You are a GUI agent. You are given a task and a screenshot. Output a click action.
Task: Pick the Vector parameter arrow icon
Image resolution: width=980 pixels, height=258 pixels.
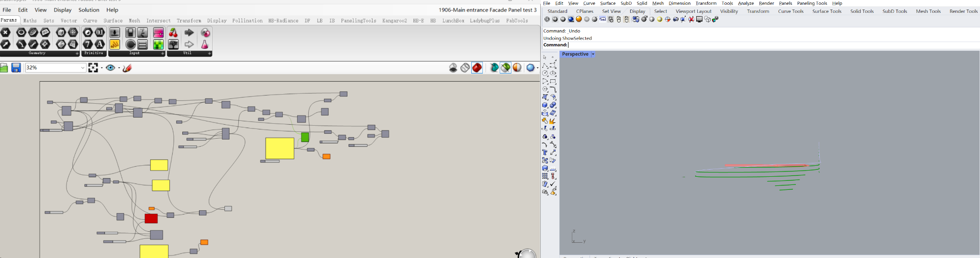click(6, 44)
